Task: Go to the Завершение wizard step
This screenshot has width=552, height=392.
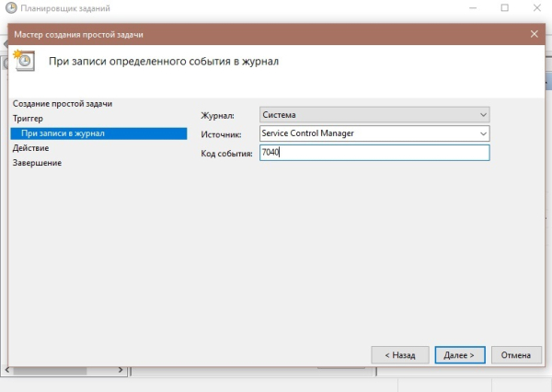Action: pyautogui.click(x=37, y=163)
